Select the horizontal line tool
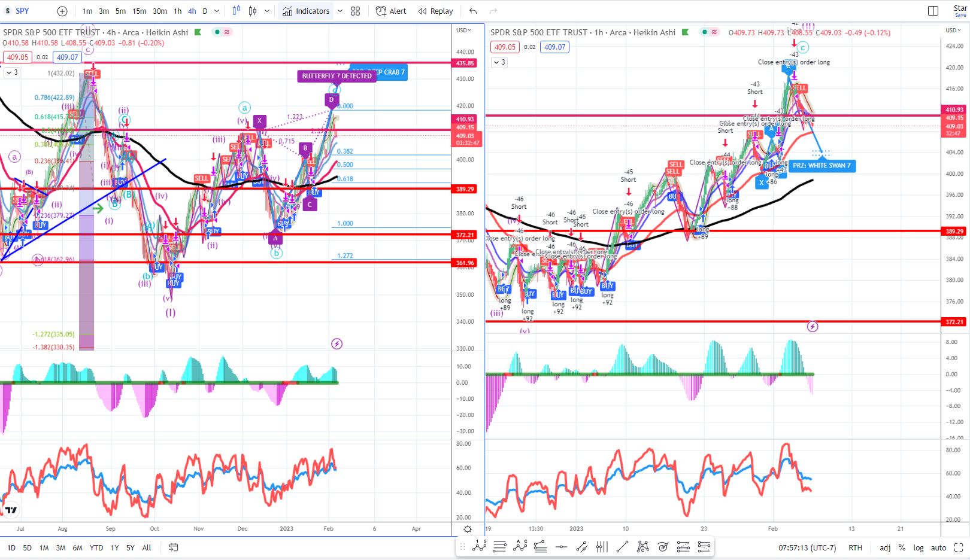970x560 pixels. (561, 546)
